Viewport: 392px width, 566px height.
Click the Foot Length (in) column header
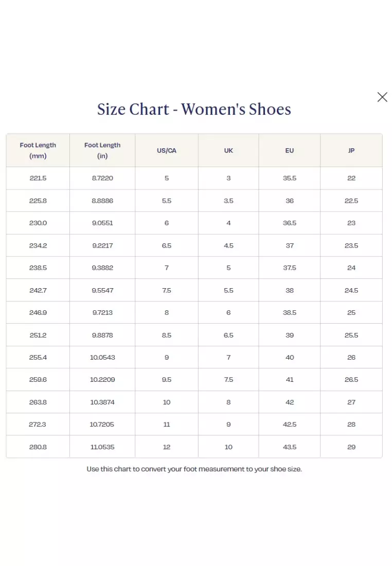coord(102,150)
